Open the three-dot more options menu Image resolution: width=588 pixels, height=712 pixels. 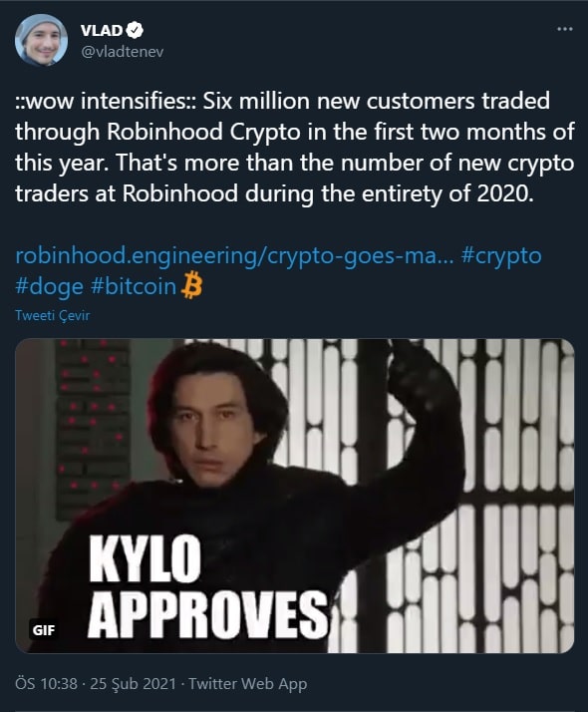coord(564,29)
